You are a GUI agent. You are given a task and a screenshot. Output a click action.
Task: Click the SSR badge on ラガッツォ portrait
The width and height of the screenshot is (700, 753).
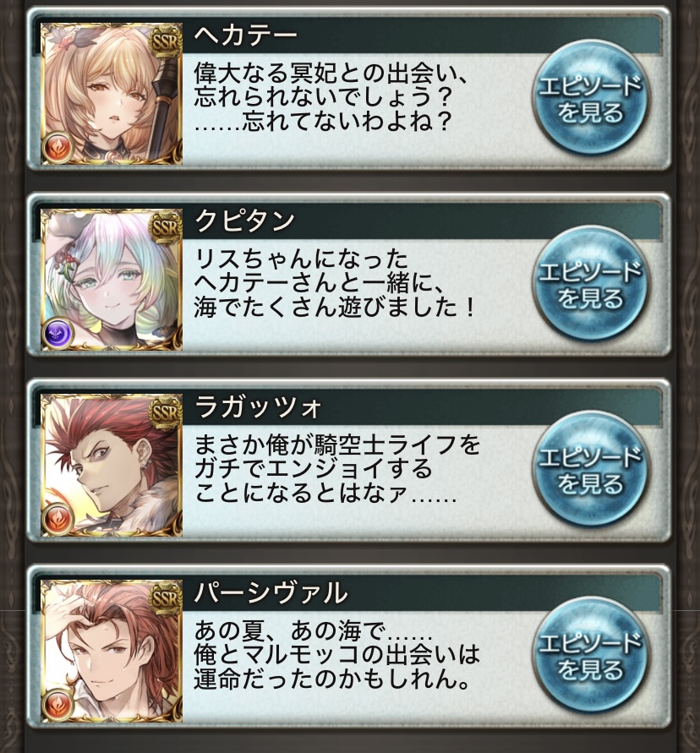(x=165, y=412)
